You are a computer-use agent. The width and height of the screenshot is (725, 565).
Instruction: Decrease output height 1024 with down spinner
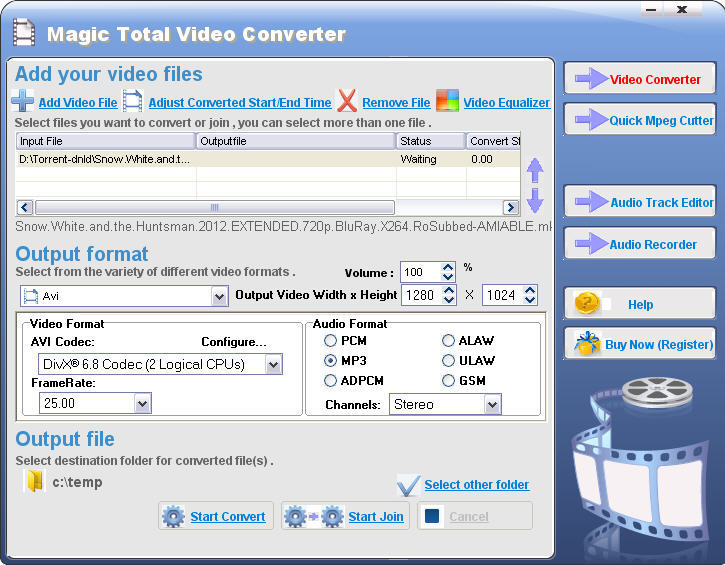(530, 300)
